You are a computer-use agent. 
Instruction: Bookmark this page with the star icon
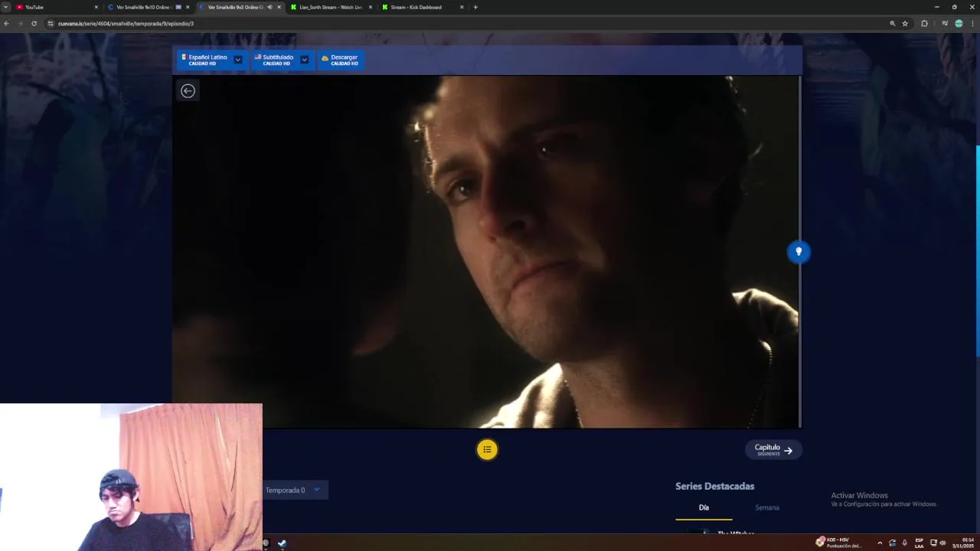pos(905,24)
